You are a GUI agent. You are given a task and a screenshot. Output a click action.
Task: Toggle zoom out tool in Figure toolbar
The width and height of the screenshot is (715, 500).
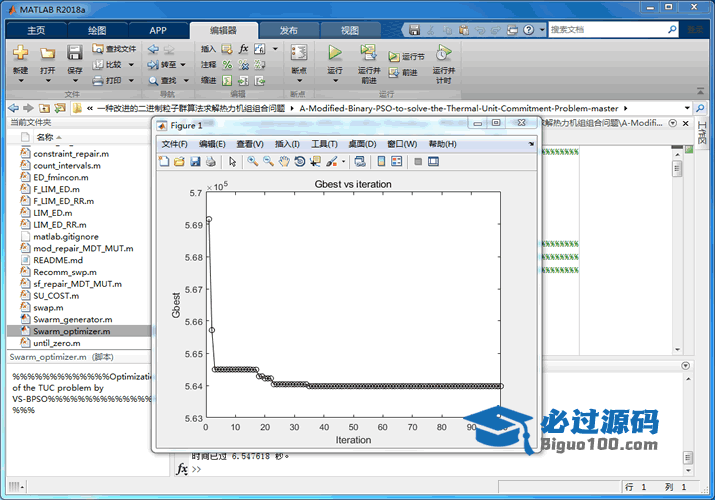(268, 161)
